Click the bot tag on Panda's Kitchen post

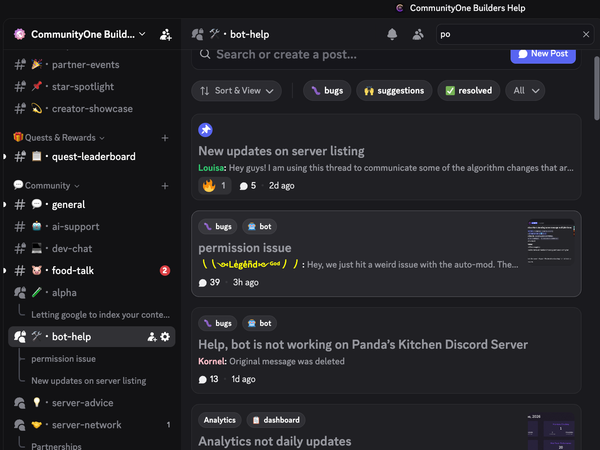259,323
